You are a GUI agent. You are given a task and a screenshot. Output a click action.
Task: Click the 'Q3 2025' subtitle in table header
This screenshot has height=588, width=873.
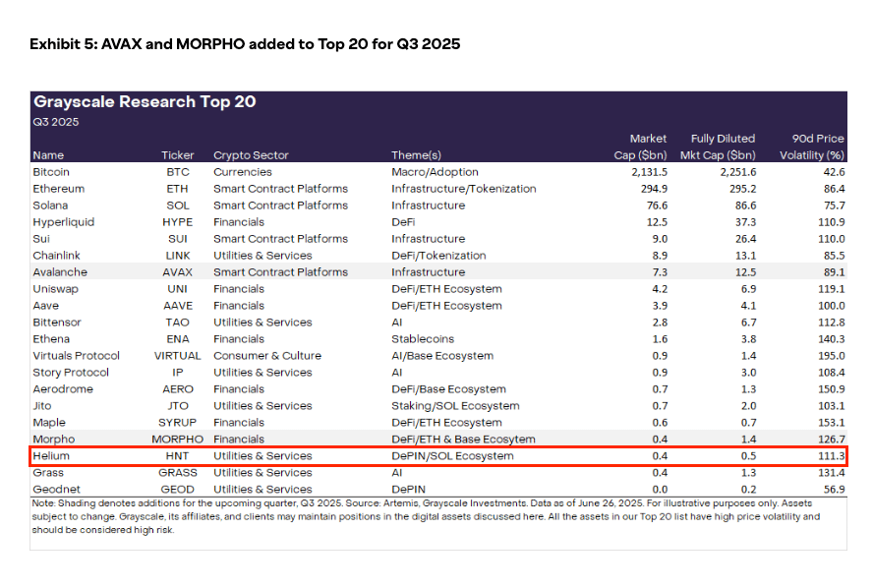pos(56,122)
